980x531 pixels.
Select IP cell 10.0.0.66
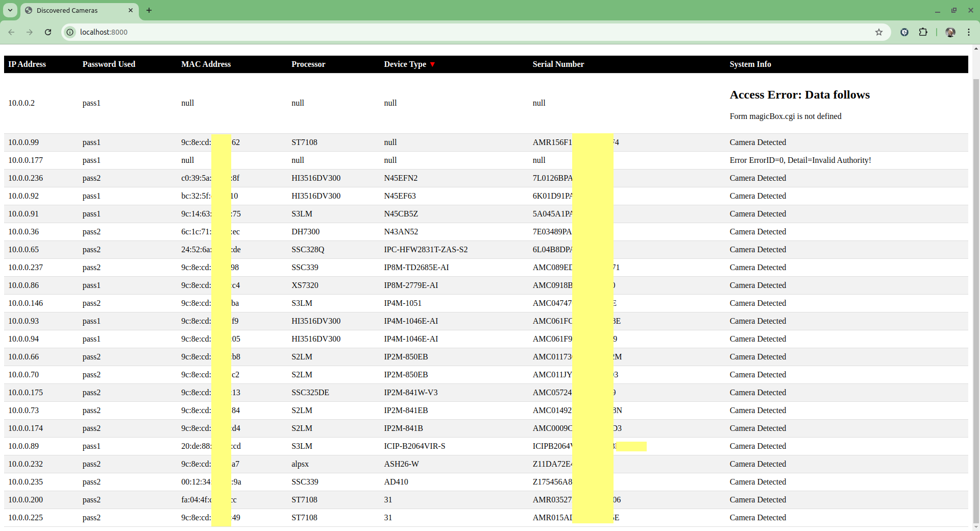coord(23,357)
